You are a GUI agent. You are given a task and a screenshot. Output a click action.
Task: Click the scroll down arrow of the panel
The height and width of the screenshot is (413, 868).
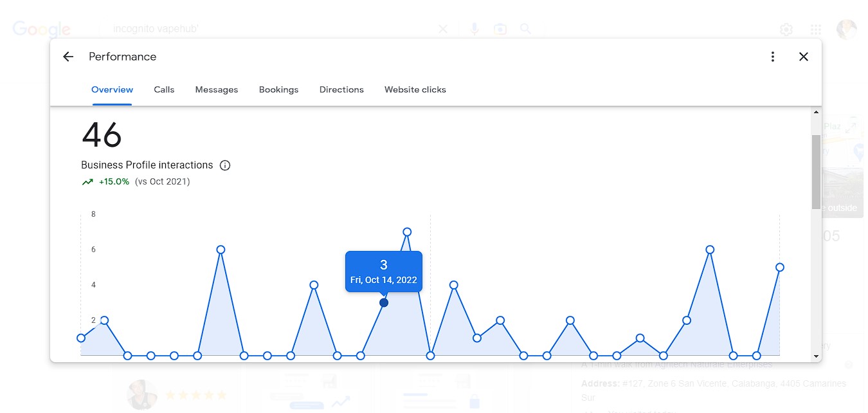(x=816, y=356)
